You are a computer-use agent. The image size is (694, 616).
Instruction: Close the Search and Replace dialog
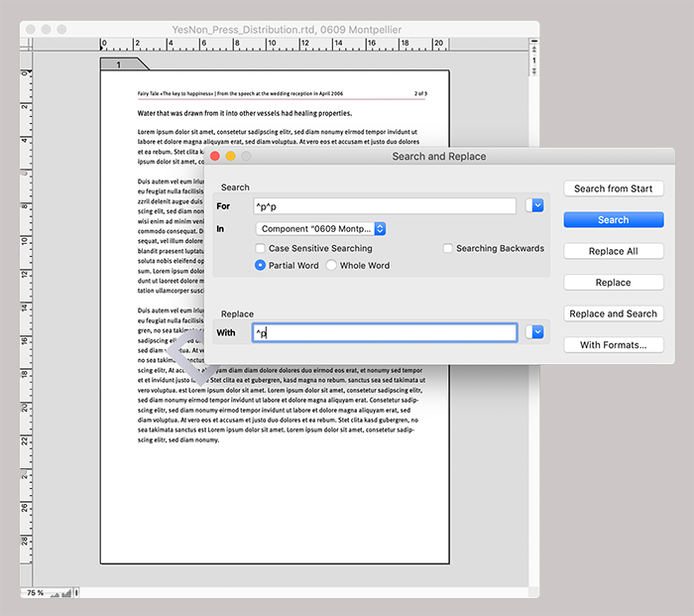(214, 157)
